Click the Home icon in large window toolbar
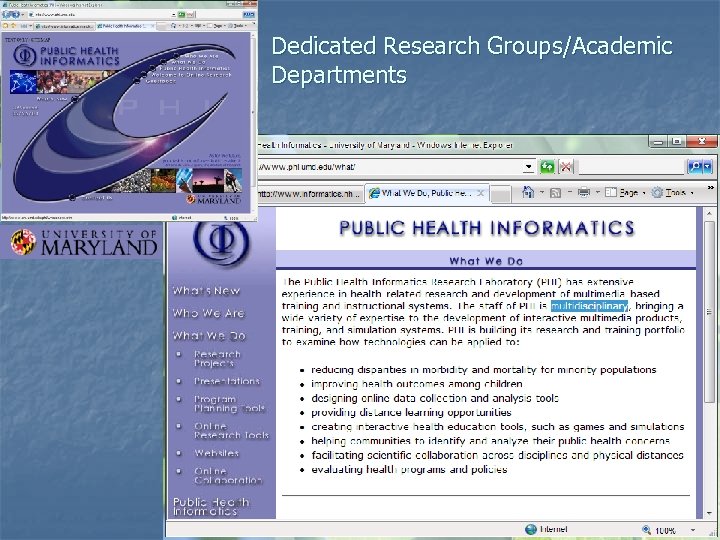This screenshot has height=540, width=720. click(528, 192)
